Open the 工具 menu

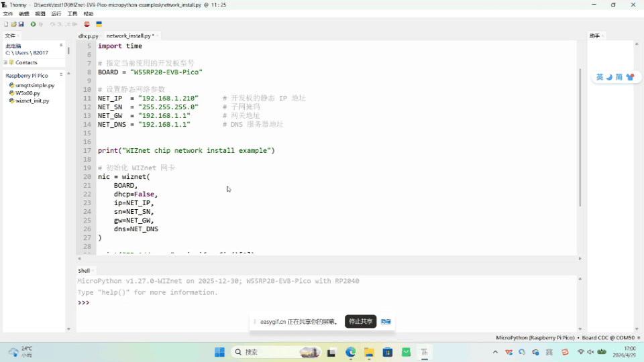pos(72,14)
